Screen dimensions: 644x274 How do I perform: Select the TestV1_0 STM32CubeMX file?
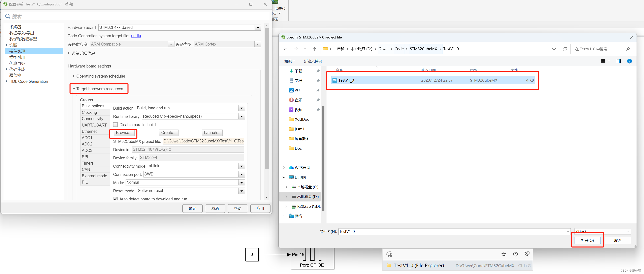pyautogui.click(x=346, y=80)
